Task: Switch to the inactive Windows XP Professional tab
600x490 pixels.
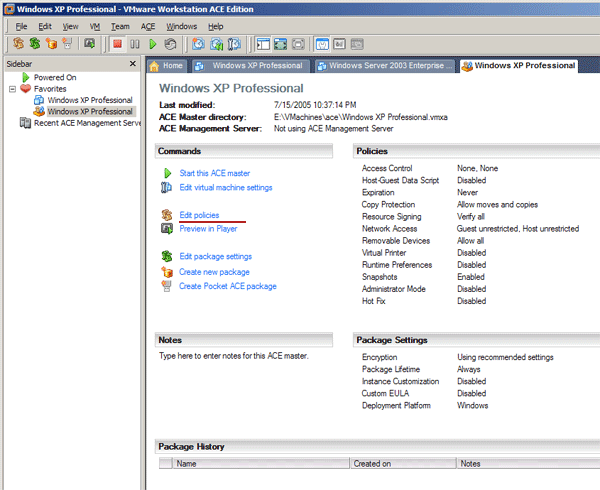Action: pyautogui.click(x=251, y=66)
